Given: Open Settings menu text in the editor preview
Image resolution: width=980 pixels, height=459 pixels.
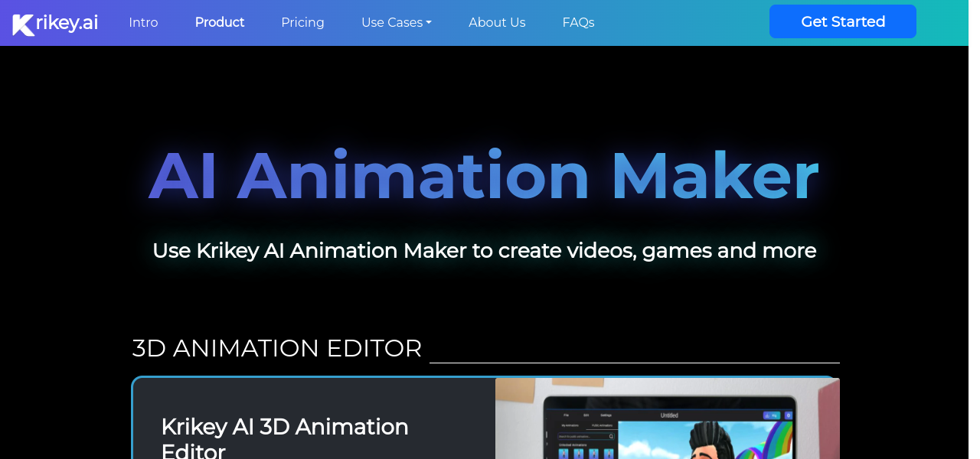Looking at the screenshot, I should (606, 415).
